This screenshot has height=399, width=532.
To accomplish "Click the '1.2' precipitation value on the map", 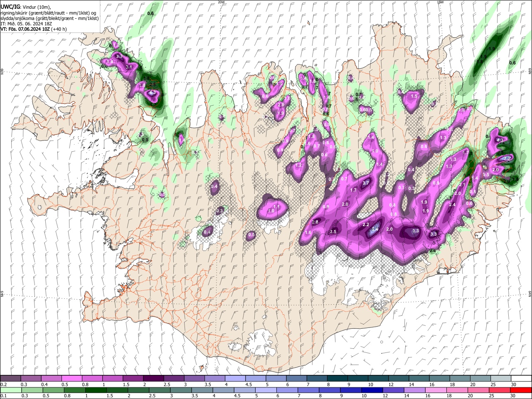I will click(x=298, y=165).
